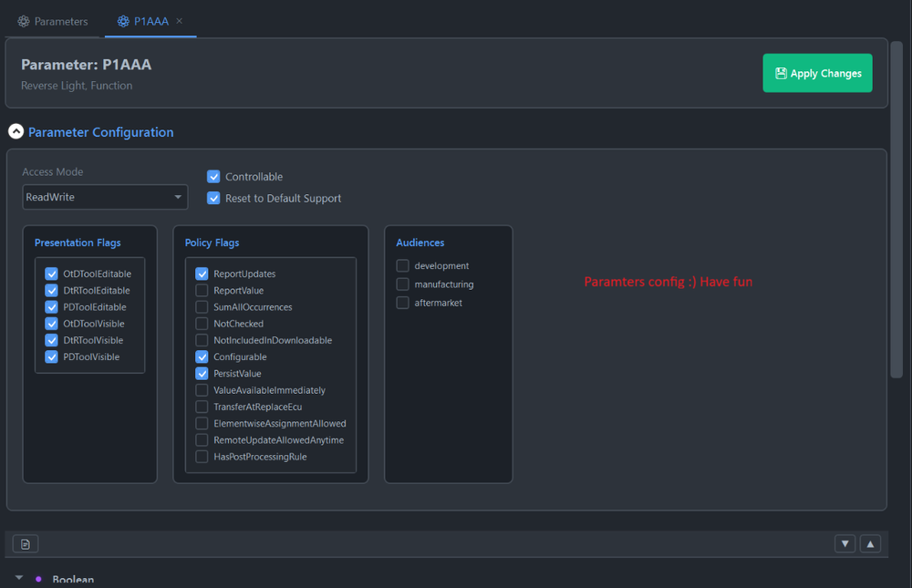This screenshot has width=912, height=588.
Task: Collapse the Boolean tree entry
Action: point(21,580)
